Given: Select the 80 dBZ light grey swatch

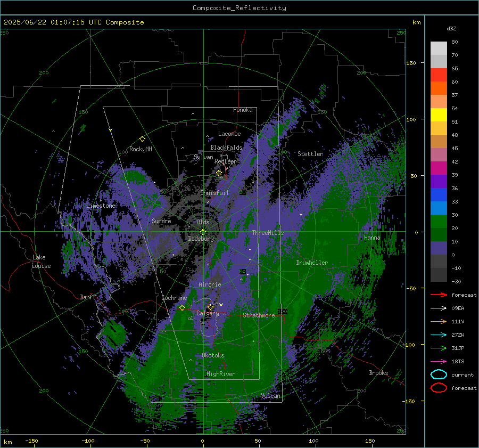Looking at the screenshot, I should (x=439, y=48).
